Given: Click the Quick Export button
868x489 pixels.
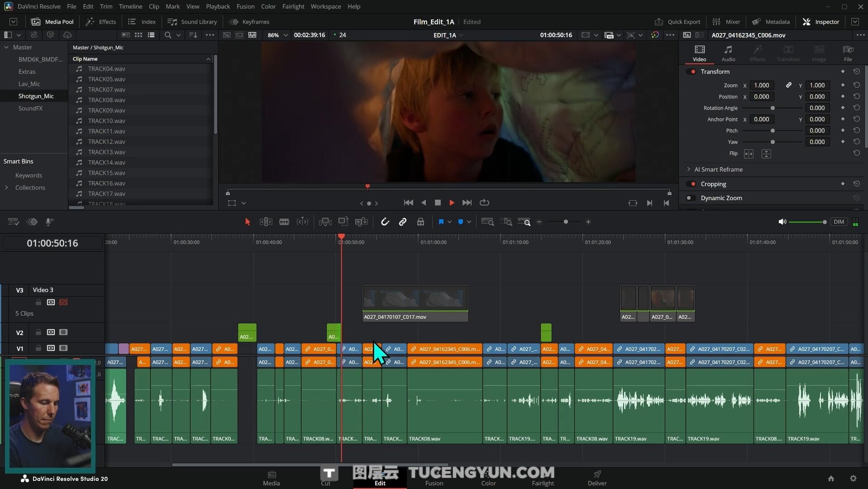Looking at the screenshot, I should (x=677, y=22).
